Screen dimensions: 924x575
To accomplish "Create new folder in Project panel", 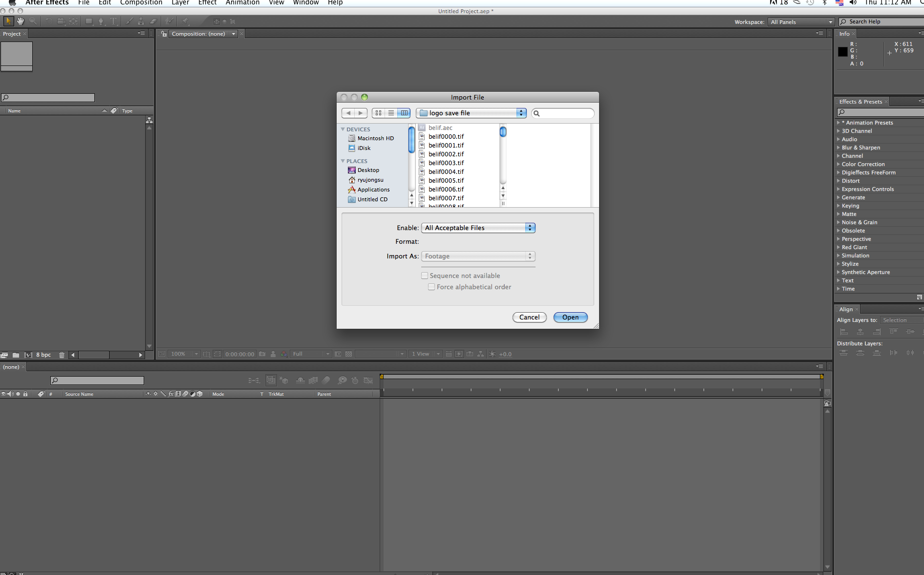I will [16, 355].
